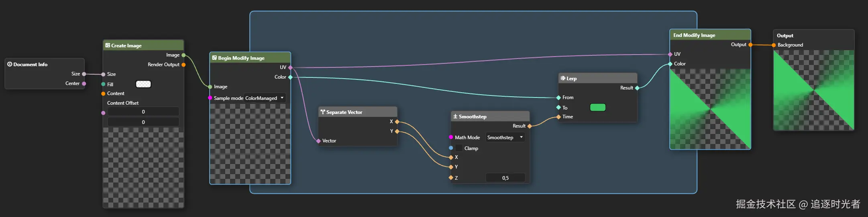Click the Y input socket on Smoothstep
This screenshot has width=868, height=217.
pos(451,167)
